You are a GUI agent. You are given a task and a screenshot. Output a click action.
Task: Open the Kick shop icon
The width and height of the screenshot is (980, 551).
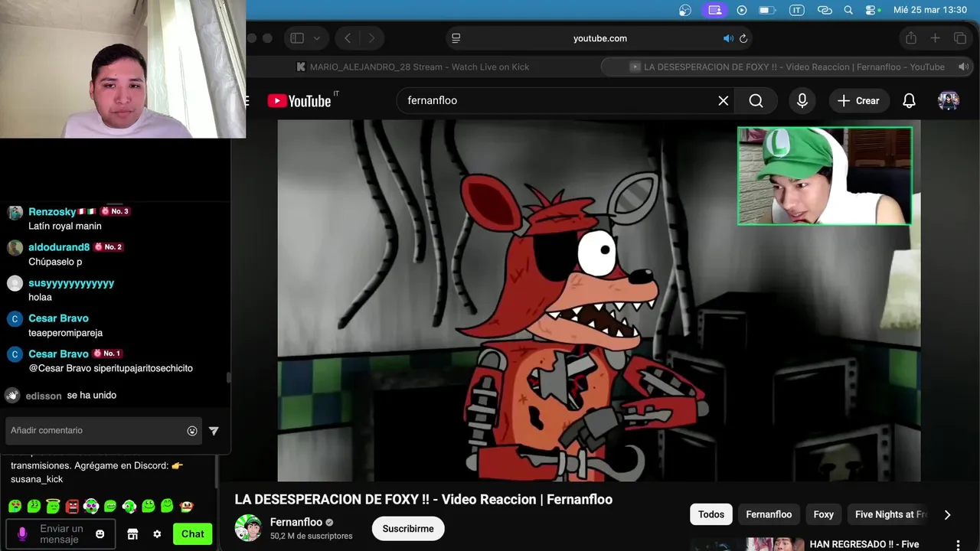pos(132,534)
